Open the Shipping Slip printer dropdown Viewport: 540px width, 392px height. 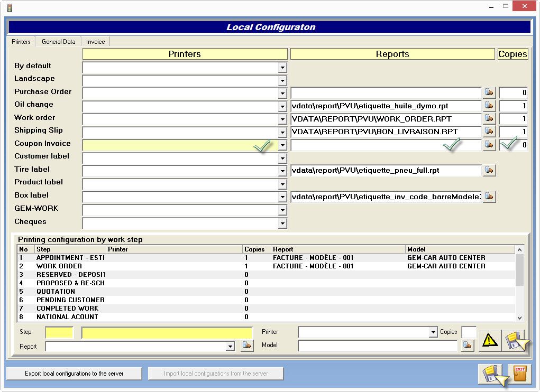282,132
